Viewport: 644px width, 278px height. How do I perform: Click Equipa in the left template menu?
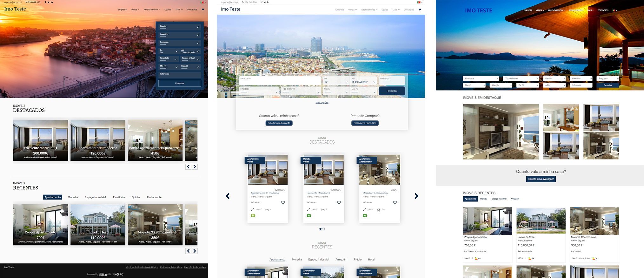168,10
